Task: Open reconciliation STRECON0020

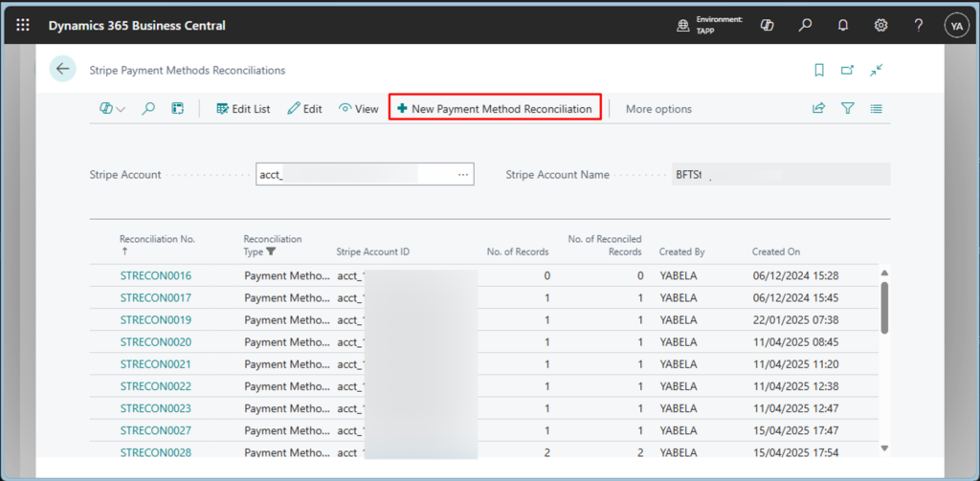Action: point(156,342)
